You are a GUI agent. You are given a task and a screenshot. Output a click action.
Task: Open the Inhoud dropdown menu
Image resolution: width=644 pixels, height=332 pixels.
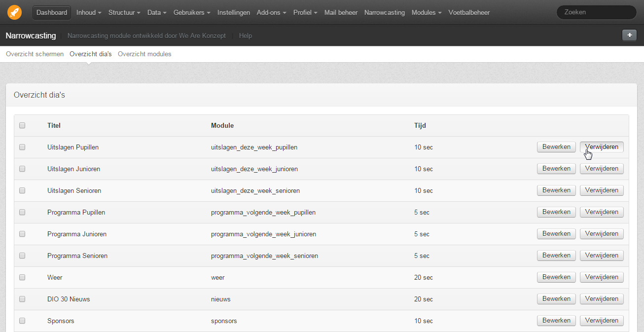pos(89,12)
